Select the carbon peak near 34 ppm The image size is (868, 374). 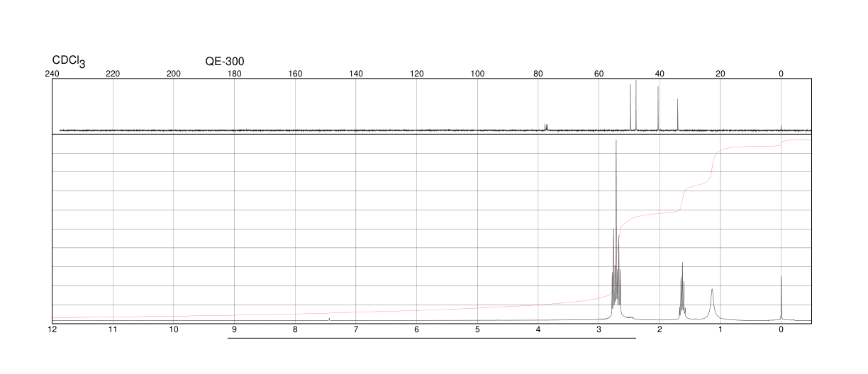677,114
